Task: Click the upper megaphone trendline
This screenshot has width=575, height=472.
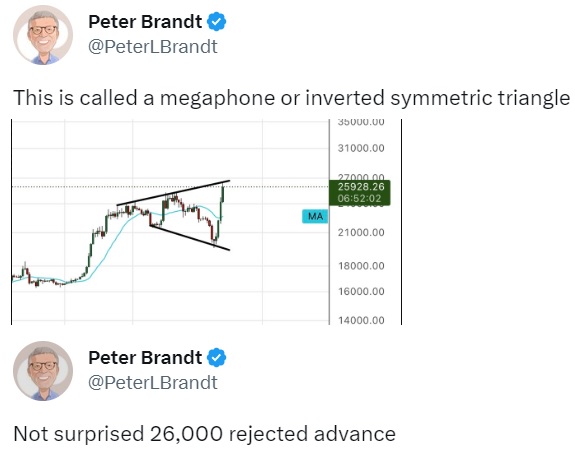Action: click(x=173, y=193)
